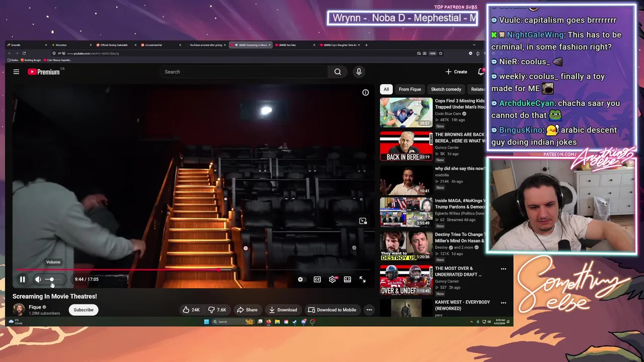
Task: Open Destiny Tries To Change video thumbnail
Action: pos(406,246)
